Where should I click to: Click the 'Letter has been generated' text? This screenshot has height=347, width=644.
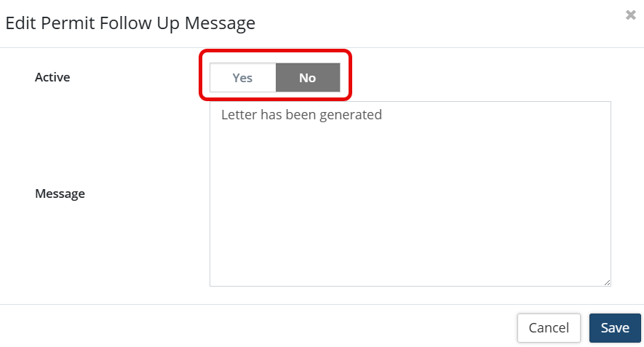pos(301,115)
